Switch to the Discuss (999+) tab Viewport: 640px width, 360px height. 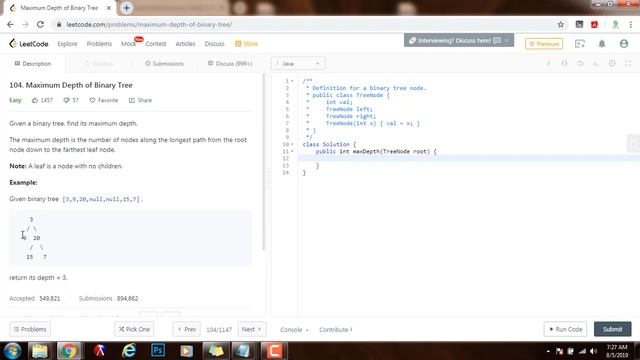[x=230, y=64]
